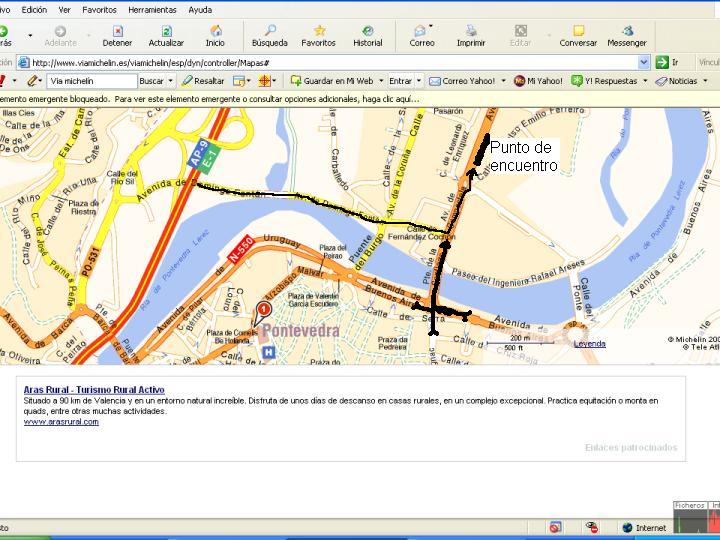Open Búsqueda search icon
This screenshot has width=720, height=540.
pyautogui.click(x=270, y=31)
